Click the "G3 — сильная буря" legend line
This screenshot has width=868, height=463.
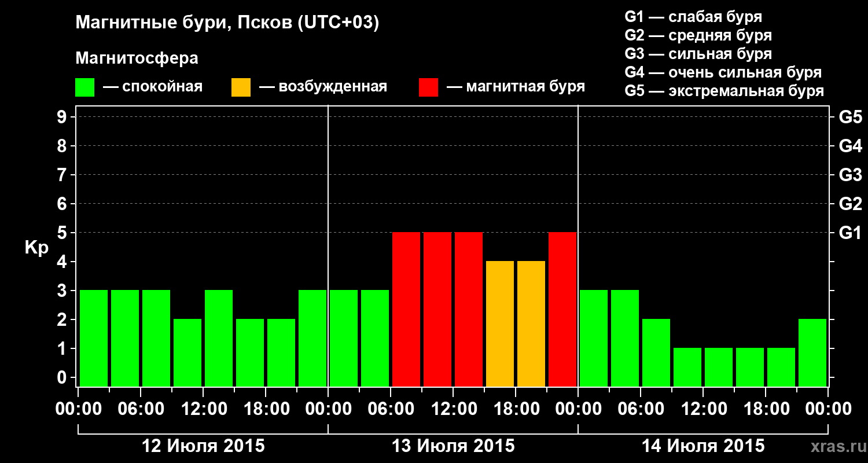[698, 54]
